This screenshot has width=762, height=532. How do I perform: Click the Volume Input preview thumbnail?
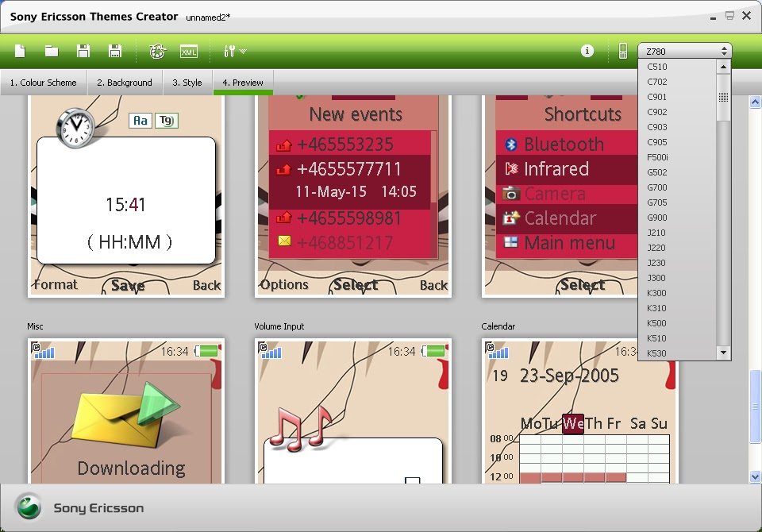[352, 411]
